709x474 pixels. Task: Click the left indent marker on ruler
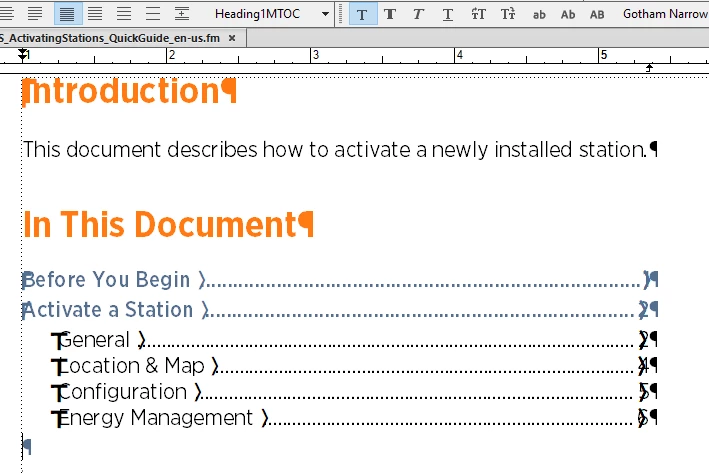22,55
